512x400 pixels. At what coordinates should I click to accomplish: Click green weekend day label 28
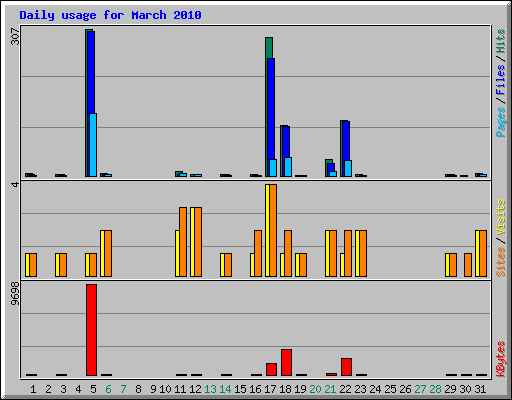[435, 389]
